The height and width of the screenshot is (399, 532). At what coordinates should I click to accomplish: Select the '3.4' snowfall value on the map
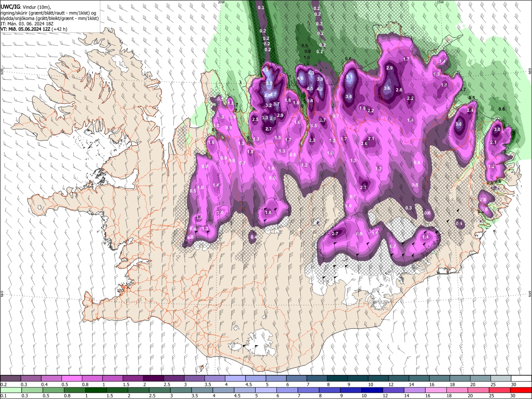(310, 101)
